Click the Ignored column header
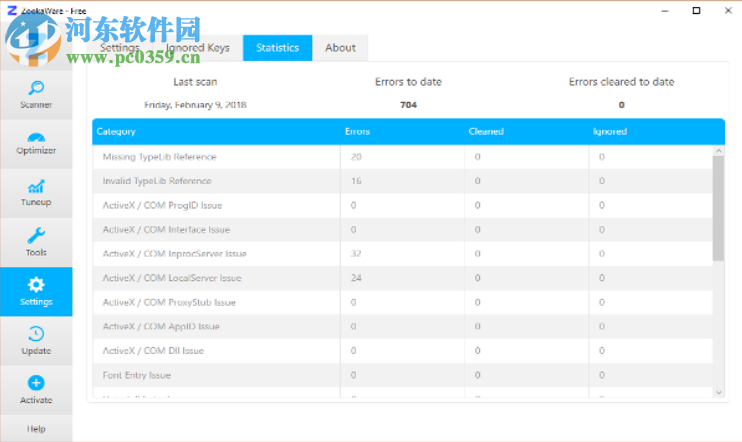 pyautogui.click(x=610, y=132)
